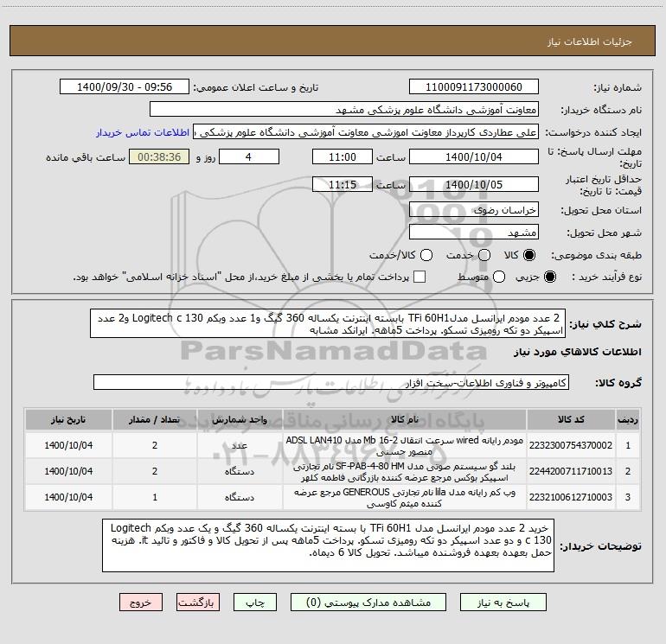Click the validity time field 11:15
Viewport: 666px width, 644px height.
coord(343,184)
